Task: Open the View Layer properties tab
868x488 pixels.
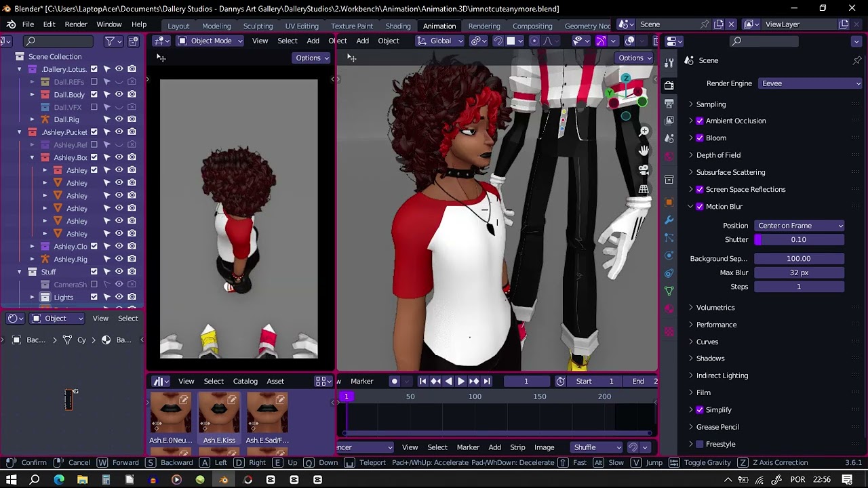Action: coord(669,121)
